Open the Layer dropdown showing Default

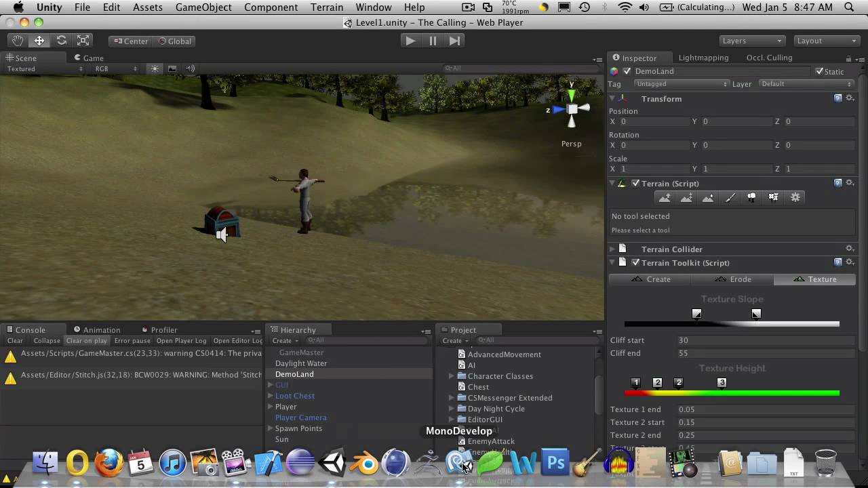point(806,84)
